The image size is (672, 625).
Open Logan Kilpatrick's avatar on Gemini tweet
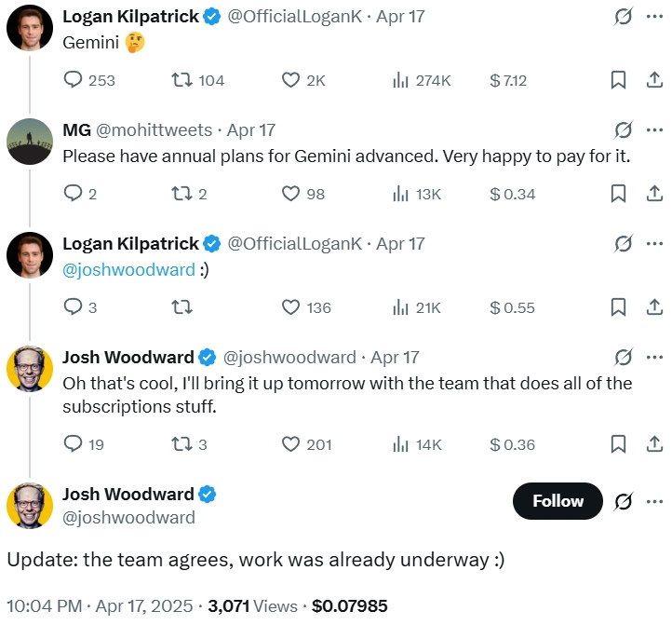(x=30, y=28)
